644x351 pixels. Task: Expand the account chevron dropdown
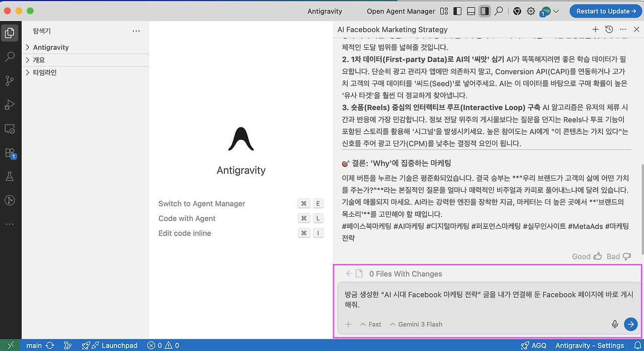click(556, 11)
